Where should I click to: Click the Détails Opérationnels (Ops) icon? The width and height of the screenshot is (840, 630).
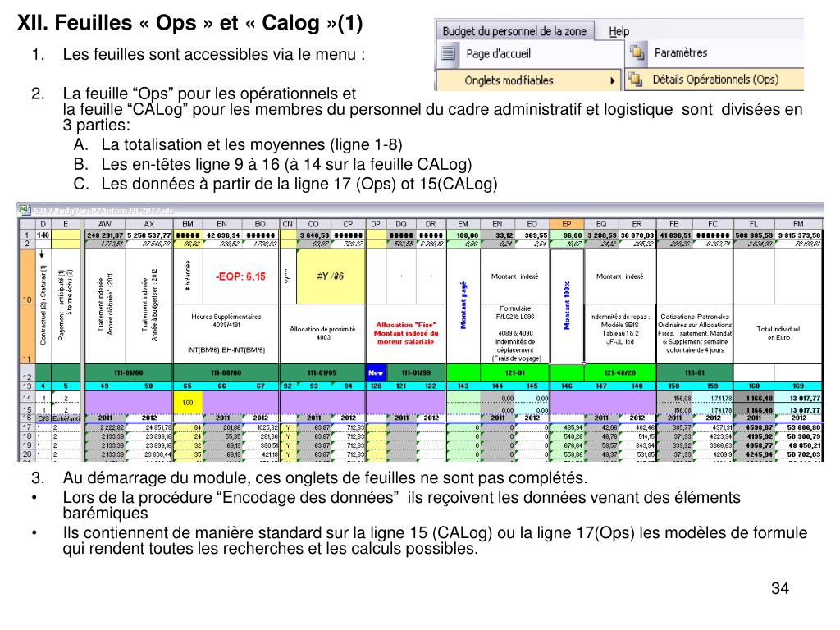click(636, 80)
